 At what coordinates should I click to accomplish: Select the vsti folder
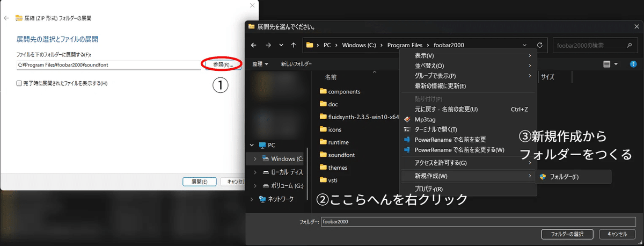[x=328, y=180]
